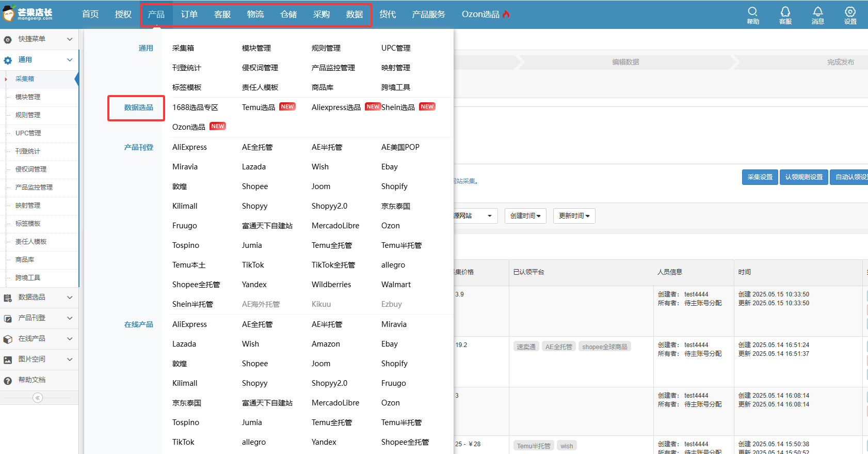Open 规则管理 in the left sidebar
The image size is (868, 454).
tap(28, 115)
